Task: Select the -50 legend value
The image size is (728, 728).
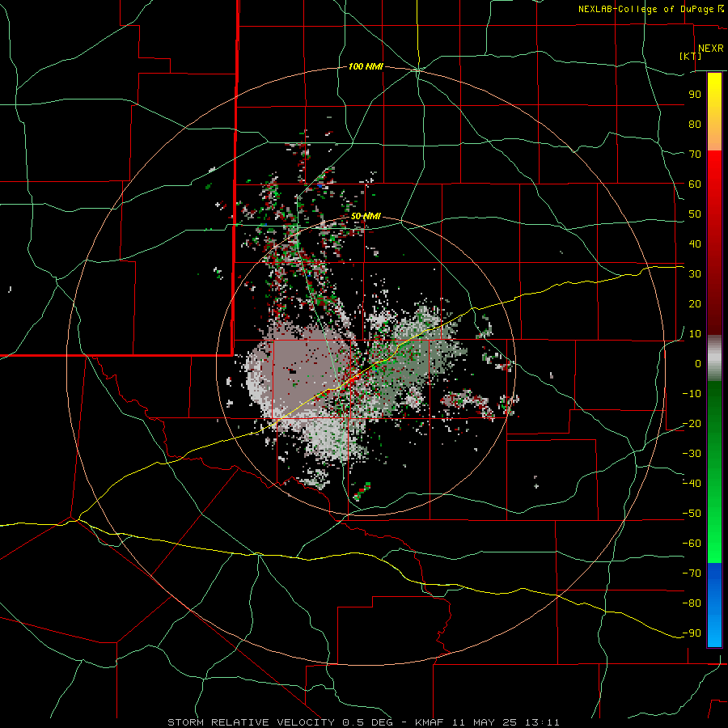Action: click(692, 514)
